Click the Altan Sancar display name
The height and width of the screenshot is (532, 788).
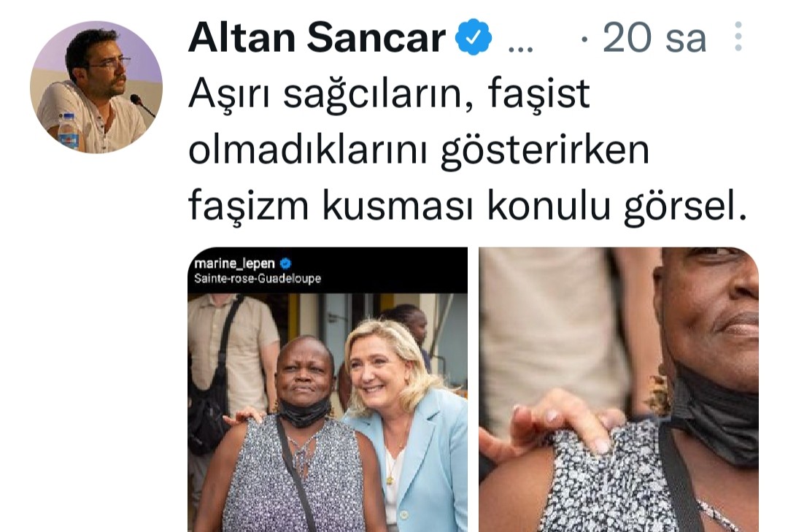(x=317, y=38)
